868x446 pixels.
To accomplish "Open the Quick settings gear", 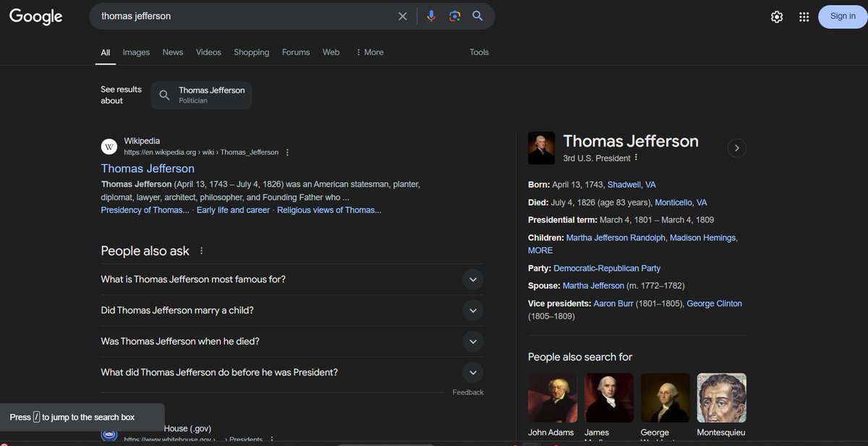I will click(x=777, y=17).
